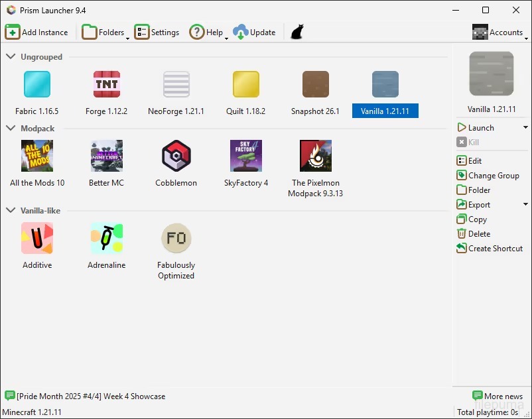This screenshot has height=419, width=532.
Task: Select the SkyFactory 4 instance
Action: point(245,156)
